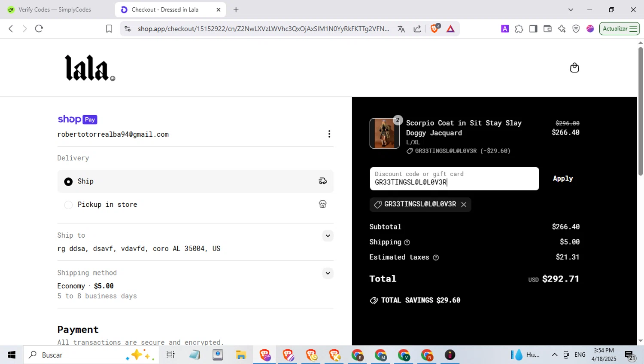Click the share page icon
Viewport: 644px width, 364px height.
417,29
